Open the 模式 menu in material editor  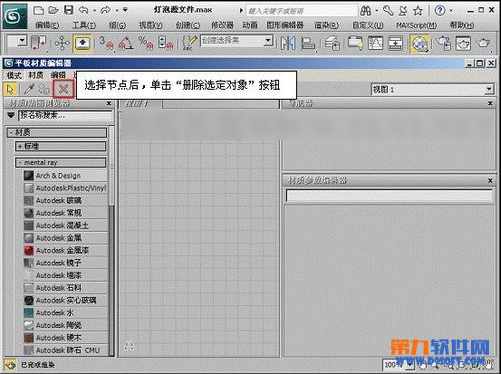click(14, 75)
